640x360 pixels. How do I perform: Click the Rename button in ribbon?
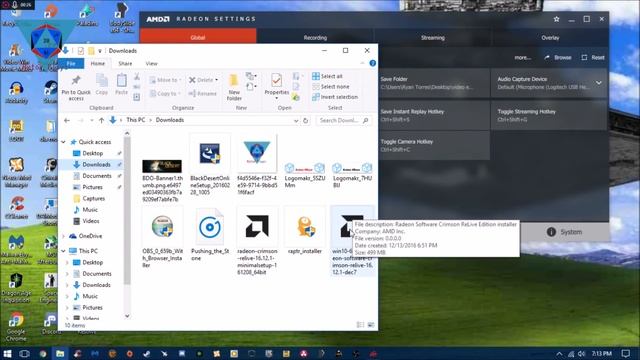click(202, 94)
